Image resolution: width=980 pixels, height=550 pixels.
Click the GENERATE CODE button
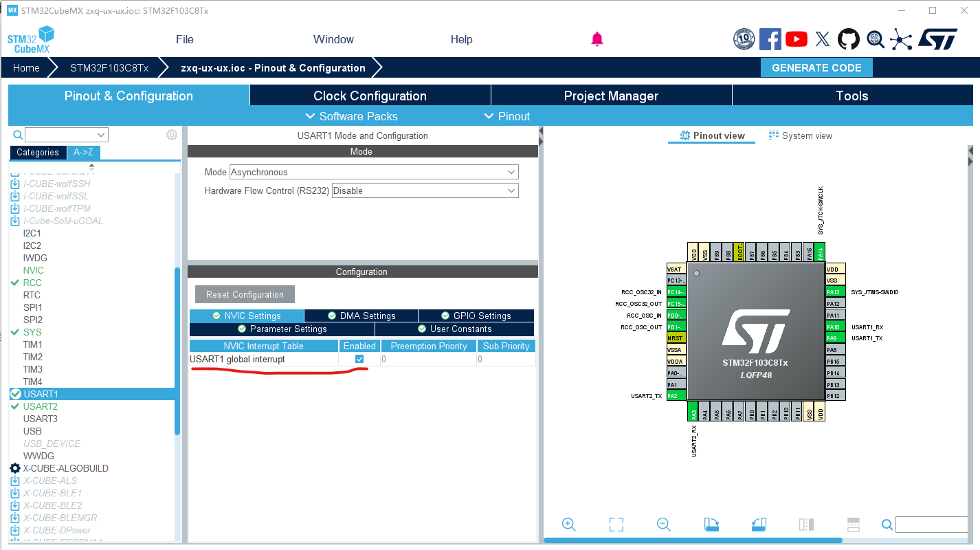tap(816, 67)
